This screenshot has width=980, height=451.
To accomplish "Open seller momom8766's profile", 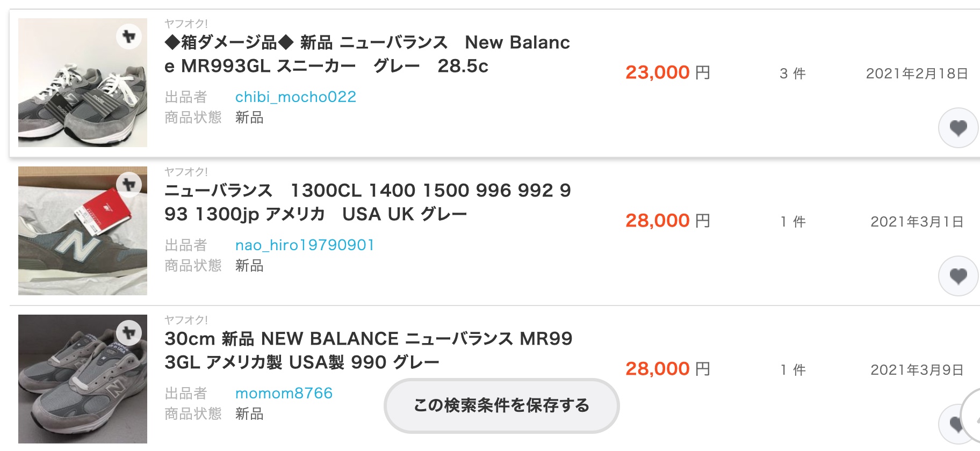I will click(x=284, y=394).
